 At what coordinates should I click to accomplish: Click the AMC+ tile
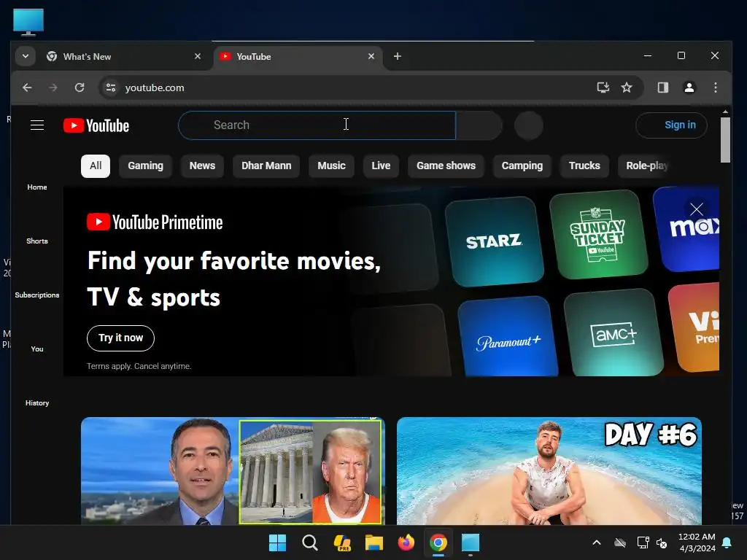(x=614, y=333)
